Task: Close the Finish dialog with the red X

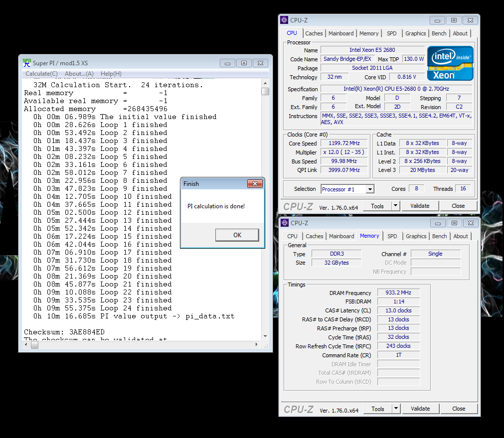Action: tap(255, 183)
